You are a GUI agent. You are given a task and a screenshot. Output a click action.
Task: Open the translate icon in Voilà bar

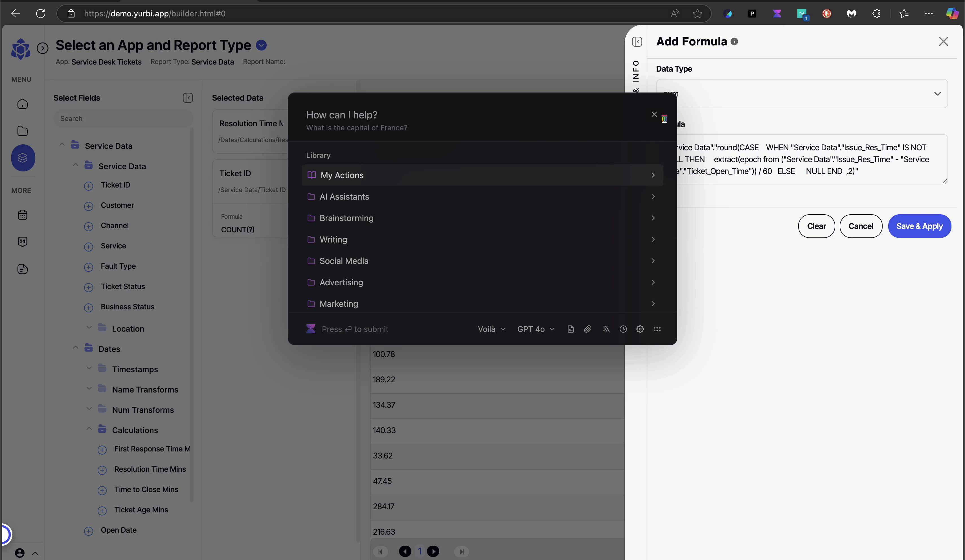(606, 329)
